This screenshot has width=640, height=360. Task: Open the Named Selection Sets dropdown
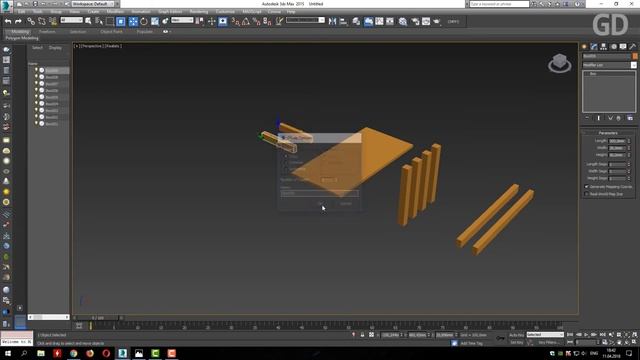click(305, 20)
